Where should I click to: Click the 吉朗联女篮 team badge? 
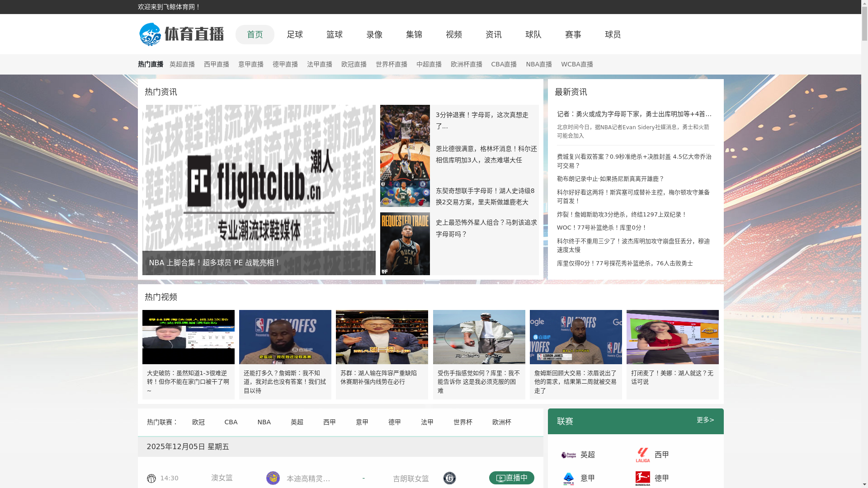click(449, 478)
